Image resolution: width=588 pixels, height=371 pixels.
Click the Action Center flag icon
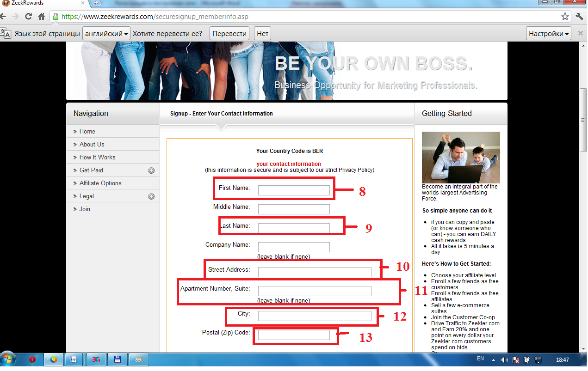click(516, 359)
